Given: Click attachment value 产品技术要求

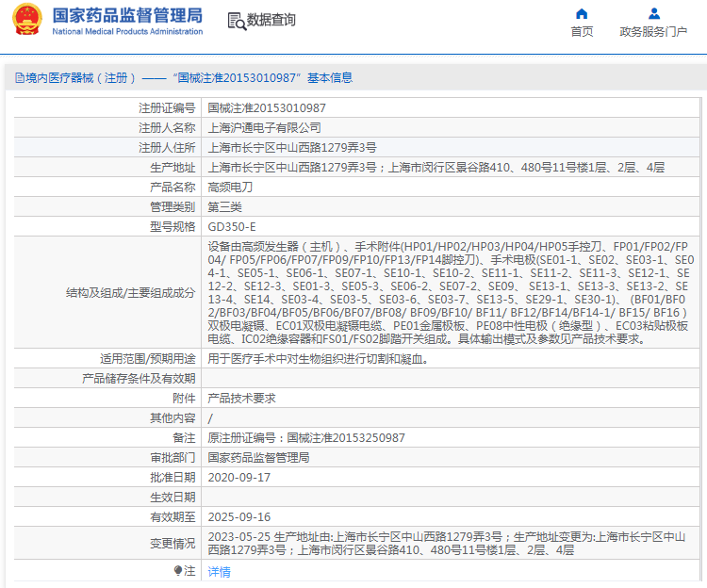Looking at the screenshot, I should pos(241,399).
